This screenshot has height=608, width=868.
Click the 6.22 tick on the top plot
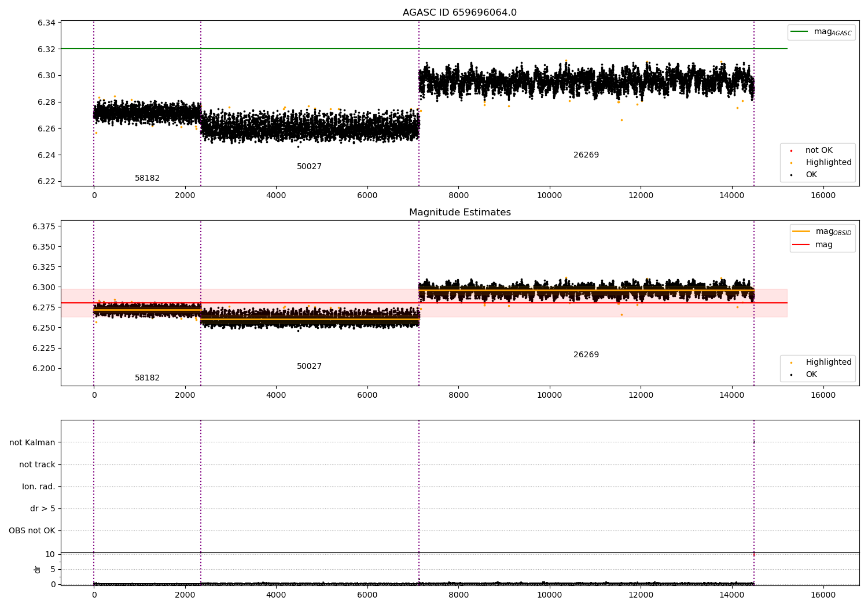tap(47, 181)
